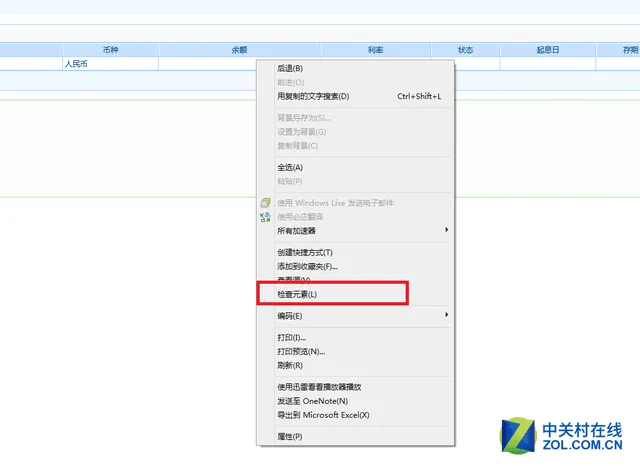Select 发送至 OneNote(N) entry
Viewport: 640px width, 466px height.
[x=355, y=401]
